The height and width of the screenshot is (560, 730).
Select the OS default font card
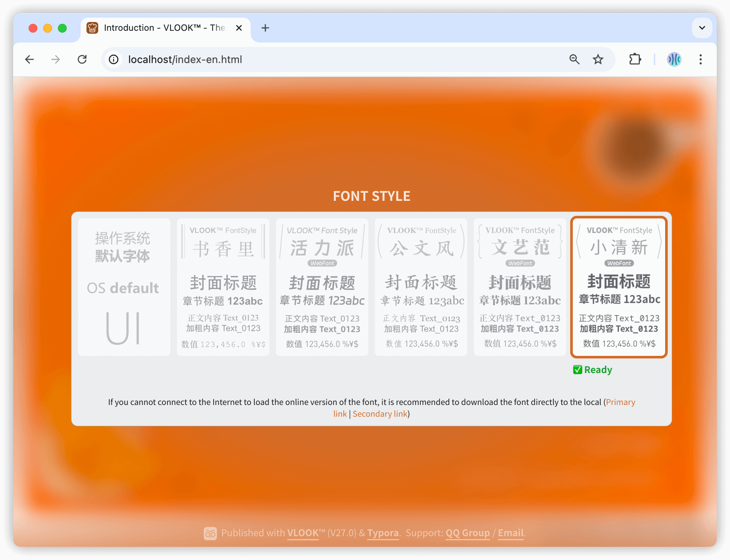click(124, 287)
